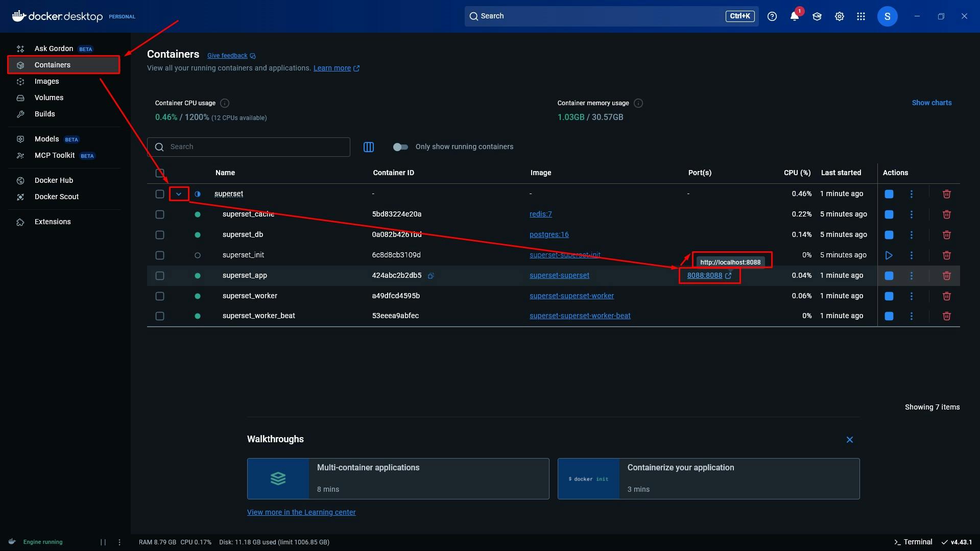Delete the superset_init container
Image resolution: width=980 pixels, height=551 pixels.
[x=947, y=255]
